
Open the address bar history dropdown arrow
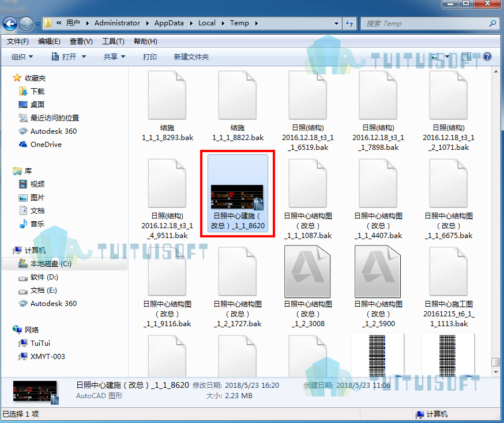point(336,24)
